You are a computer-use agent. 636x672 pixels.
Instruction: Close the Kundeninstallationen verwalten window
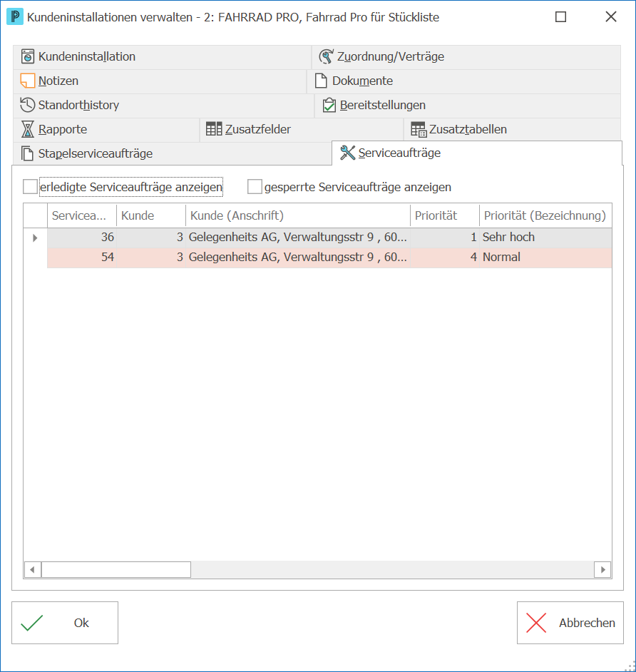611,16
